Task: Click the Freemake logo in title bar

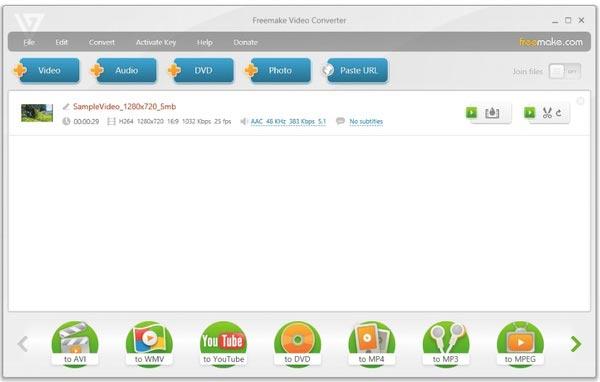Action: [29, 23]
